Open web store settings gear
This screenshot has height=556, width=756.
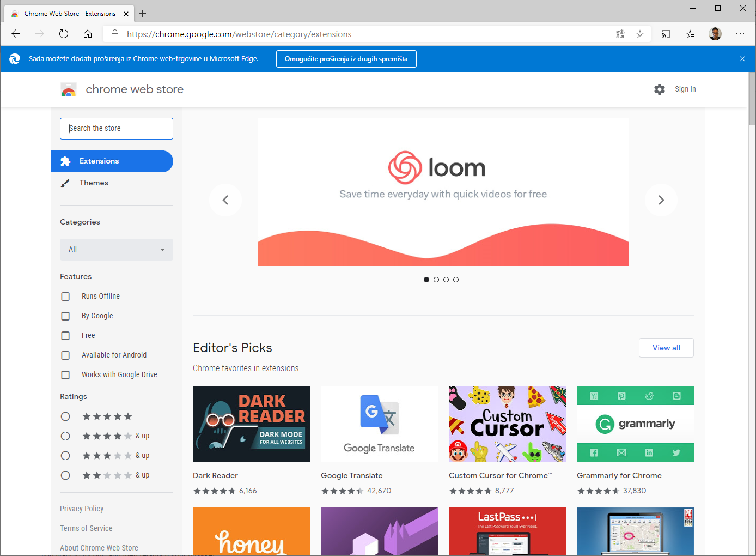(x=660, y=89)
